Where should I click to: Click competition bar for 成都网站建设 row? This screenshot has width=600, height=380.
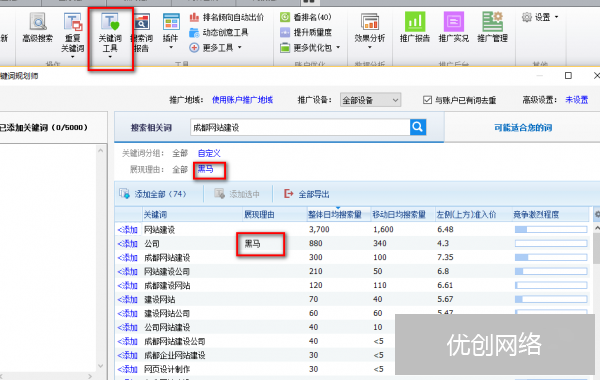point(551,258)
